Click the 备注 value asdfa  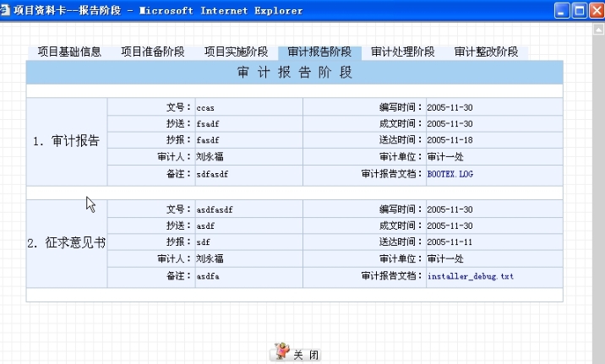[x=208, y=277]
